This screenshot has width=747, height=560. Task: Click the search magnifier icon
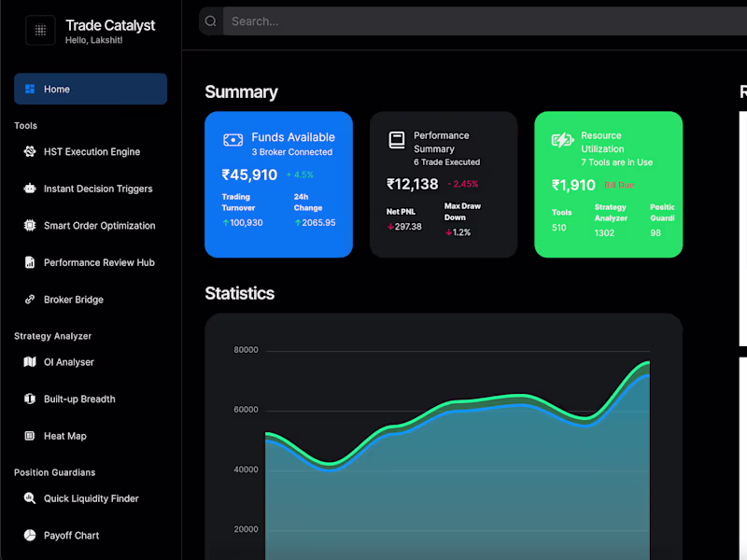(x=211, y=21)
